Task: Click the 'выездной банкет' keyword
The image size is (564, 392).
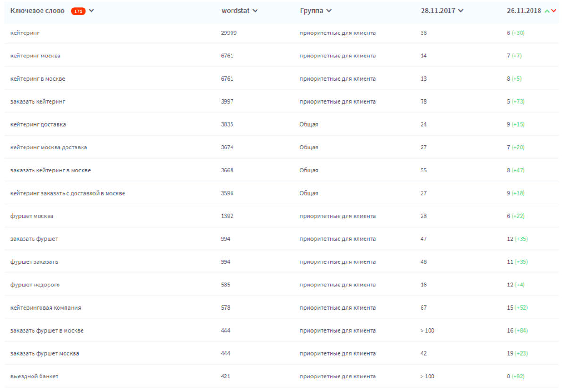Action: [x=34, y=376]
